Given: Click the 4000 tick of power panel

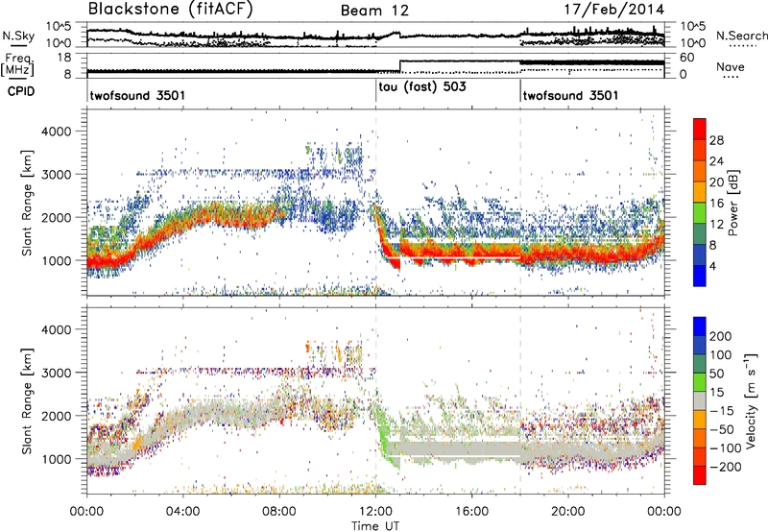Looking at the screenshot, I should click(57, 132).
